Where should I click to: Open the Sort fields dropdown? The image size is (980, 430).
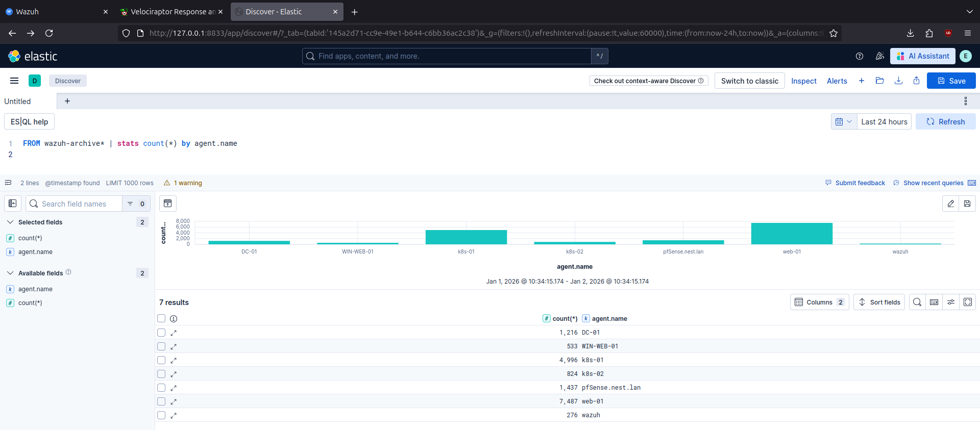point(879,302)
